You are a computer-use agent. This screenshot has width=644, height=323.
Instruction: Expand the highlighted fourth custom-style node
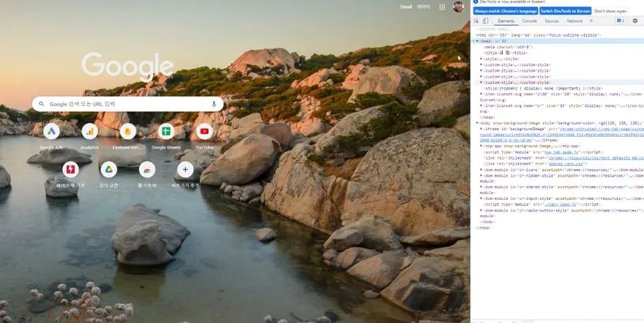482,83
